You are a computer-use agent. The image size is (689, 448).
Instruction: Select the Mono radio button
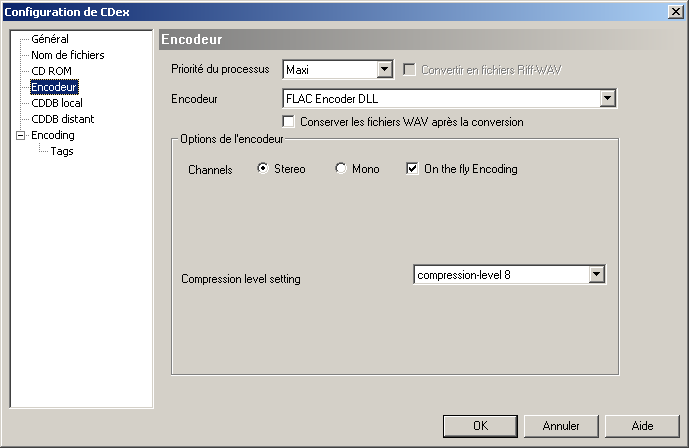click(x=341, y=168)
